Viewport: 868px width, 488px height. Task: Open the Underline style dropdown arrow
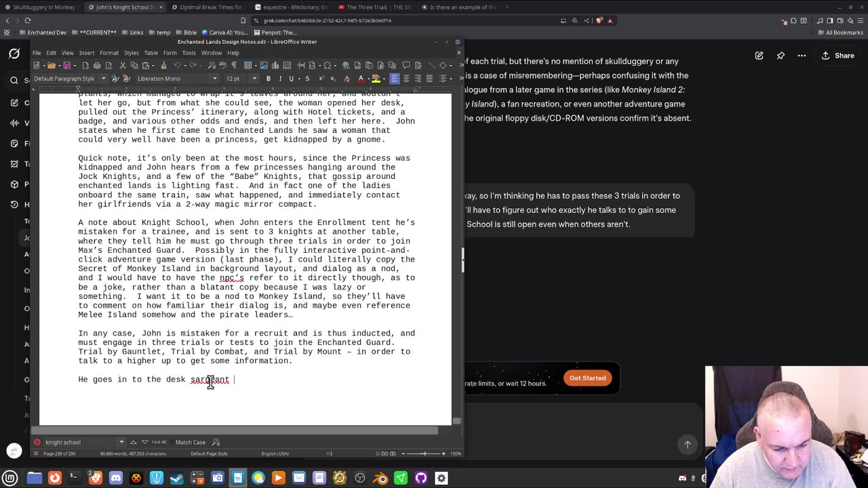[x=298, y=79]
